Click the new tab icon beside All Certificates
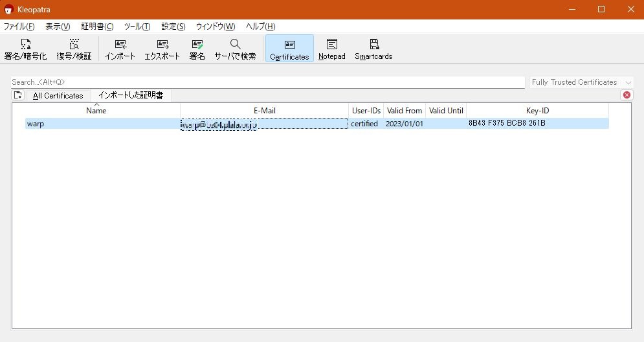Image resolution: width=644 pixels, height=342 pixels. 17,95
